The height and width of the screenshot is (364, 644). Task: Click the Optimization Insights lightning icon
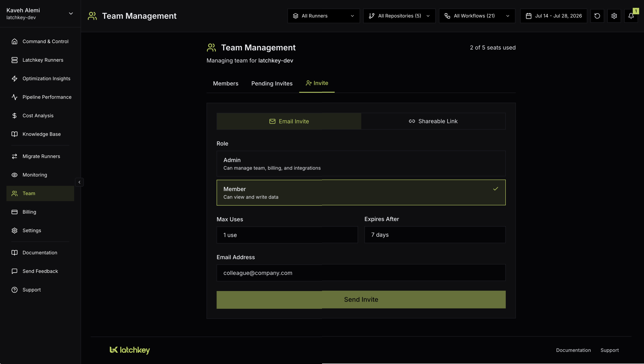(x=15, y=79)
